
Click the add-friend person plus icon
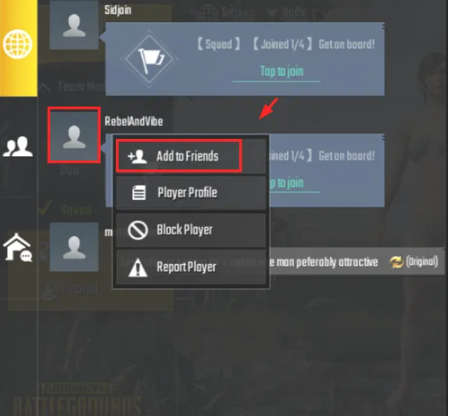tap(137, 156)
